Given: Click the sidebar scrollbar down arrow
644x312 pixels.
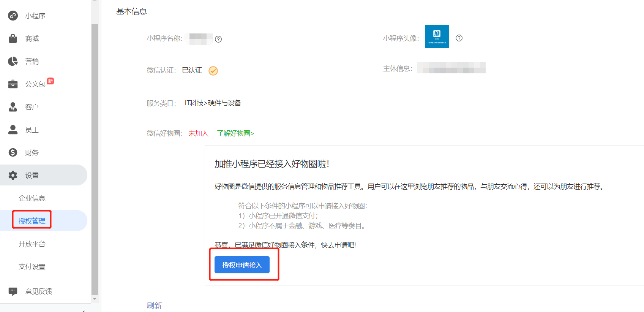Looking at the screenshot, I should coord(95,299).
